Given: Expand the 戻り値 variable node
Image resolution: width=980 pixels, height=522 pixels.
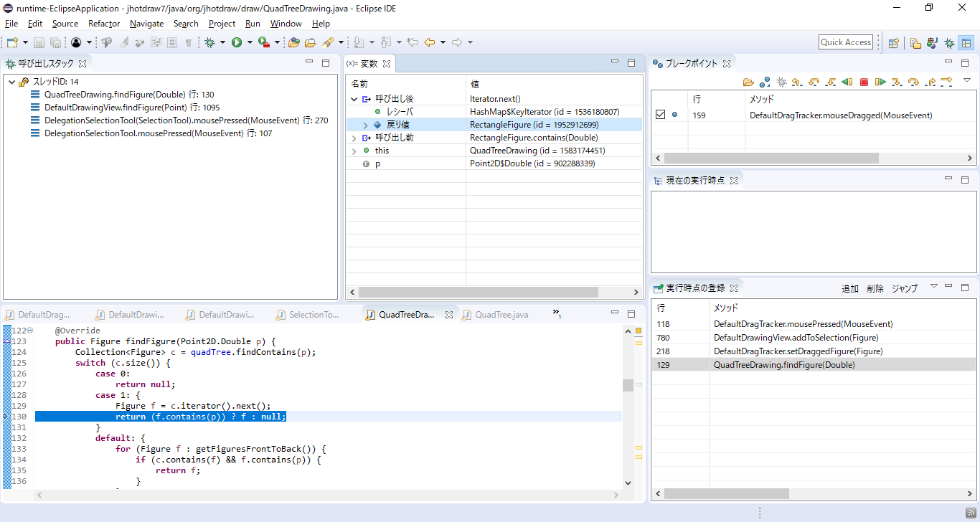Looking at the screenshot, I should click(365, 125).
